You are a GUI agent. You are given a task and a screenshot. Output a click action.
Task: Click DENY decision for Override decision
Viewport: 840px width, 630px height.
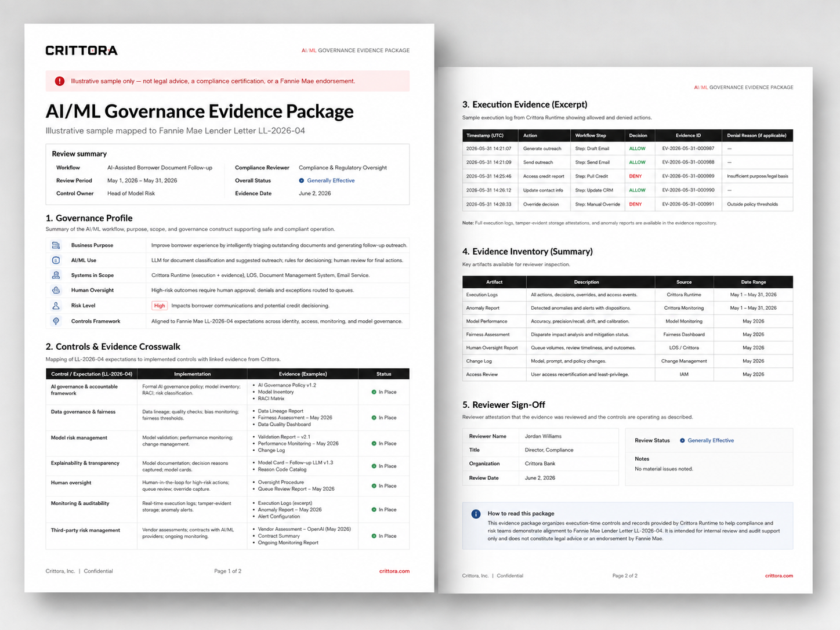tap(635, 204)
